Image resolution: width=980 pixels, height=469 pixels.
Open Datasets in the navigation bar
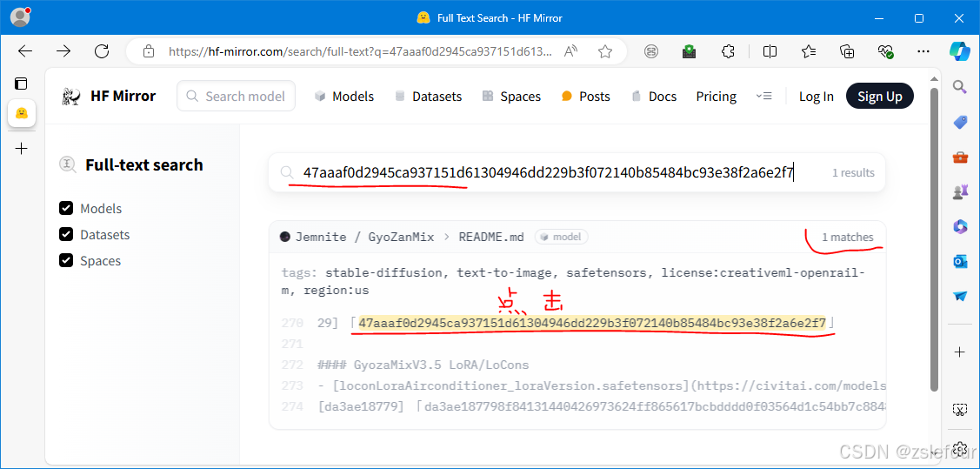[428, 97]
